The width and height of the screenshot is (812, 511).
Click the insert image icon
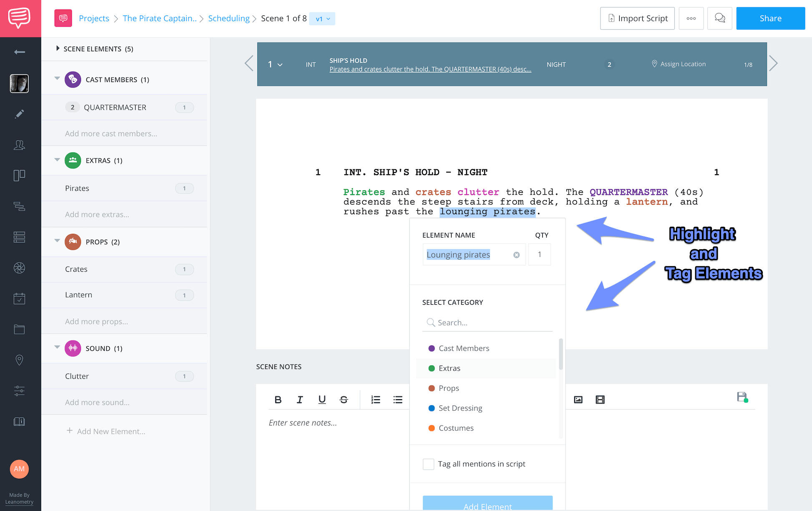point(578,400)
